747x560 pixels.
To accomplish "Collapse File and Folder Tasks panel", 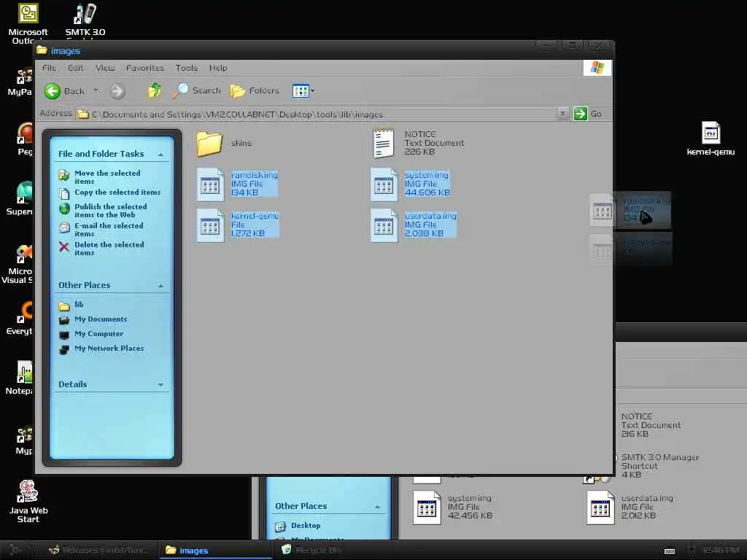I will pyautogui.click(x=160, y=155).
